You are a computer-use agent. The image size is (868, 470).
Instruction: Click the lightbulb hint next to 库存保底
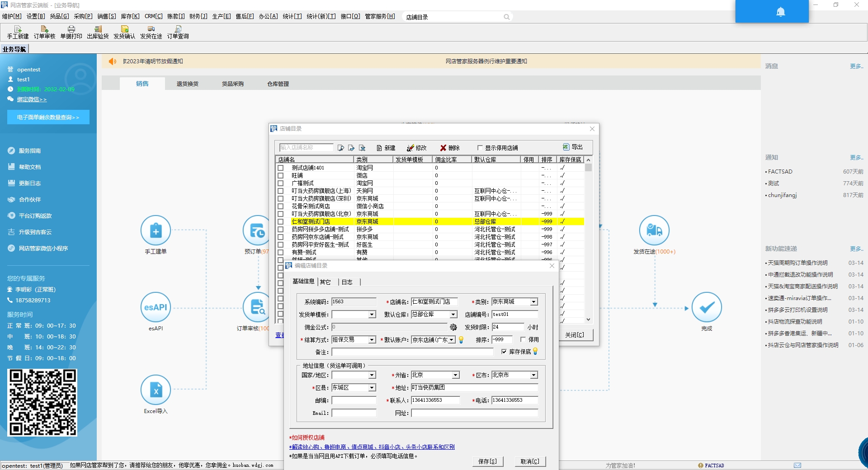tap(535, 351)
